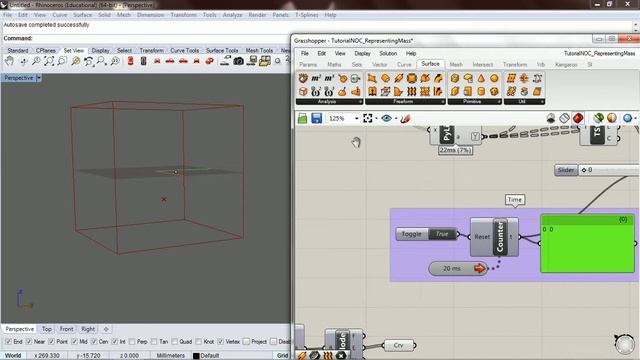Open file with Grasshopper green folder icon
The image size is (640, 360).
click(302, 118)
